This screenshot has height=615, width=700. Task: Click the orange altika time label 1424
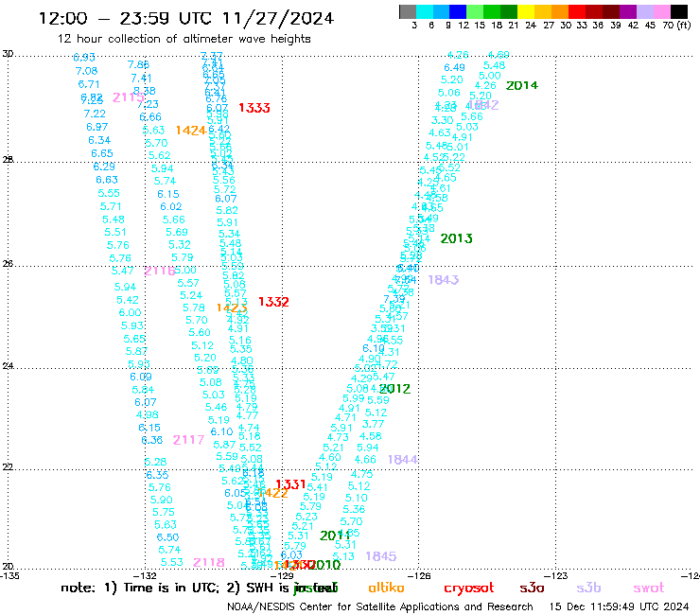pos(191,131)
